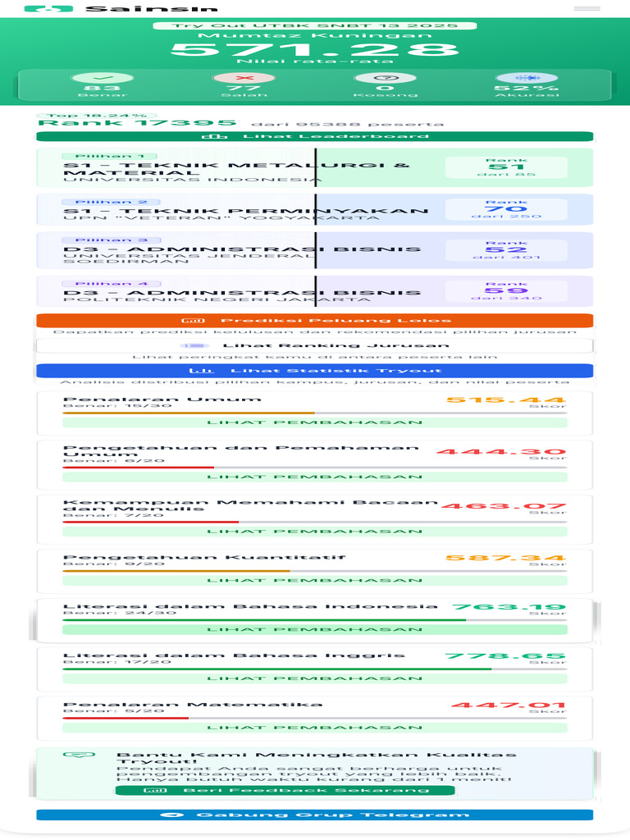
Task: Click the bar chart icon on Lihat Statistik Tryout
Action: tap(202, 371)
